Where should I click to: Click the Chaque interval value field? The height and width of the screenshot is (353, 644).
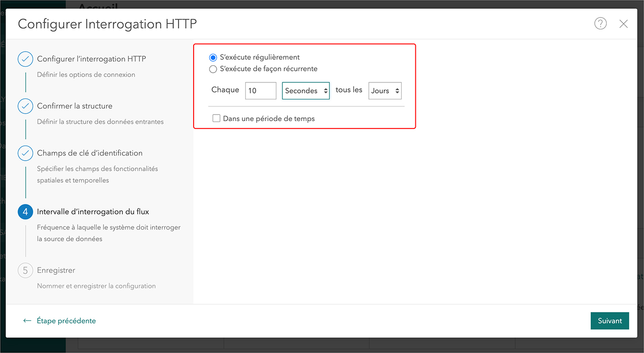click(260, 91)
